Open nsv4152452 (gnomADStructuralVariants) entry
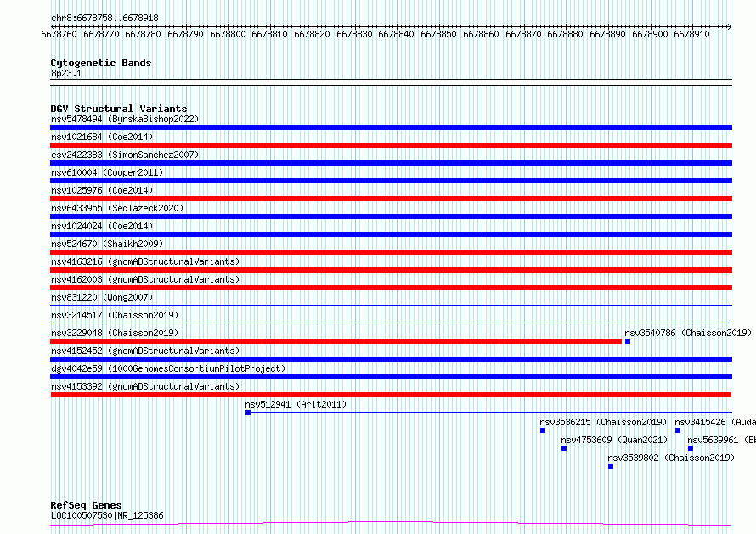Image resolution: width=756 pixels, height=534 pixels. pyautogui.click(x=145, y=351)
